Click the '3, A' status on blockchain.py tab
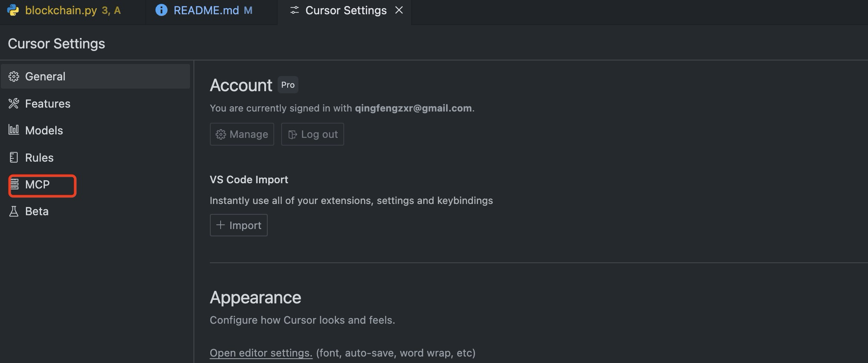Viewport: 868px width, 363px height. tap(111, 10)
